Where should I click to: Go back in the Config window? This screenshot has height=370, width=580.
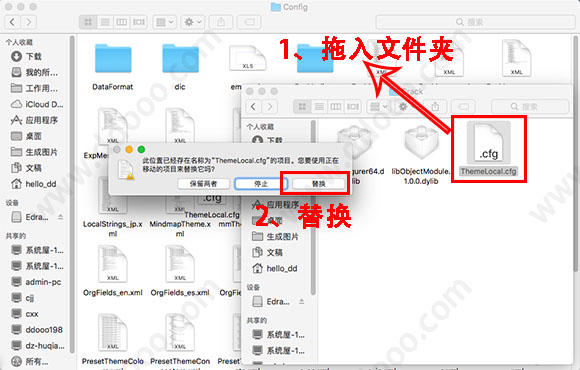[x=12, y=22]
